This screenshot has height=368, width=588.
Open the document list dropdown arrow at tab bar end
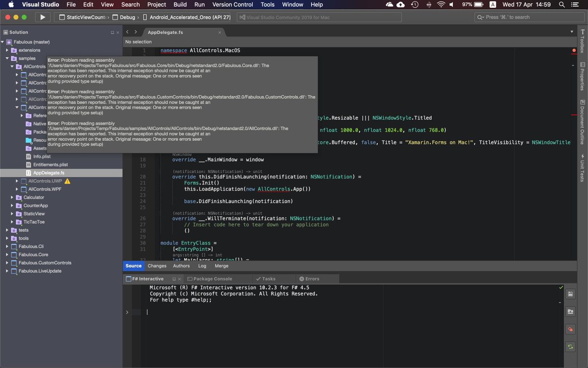pyautogui.click(x=572, y=32)
